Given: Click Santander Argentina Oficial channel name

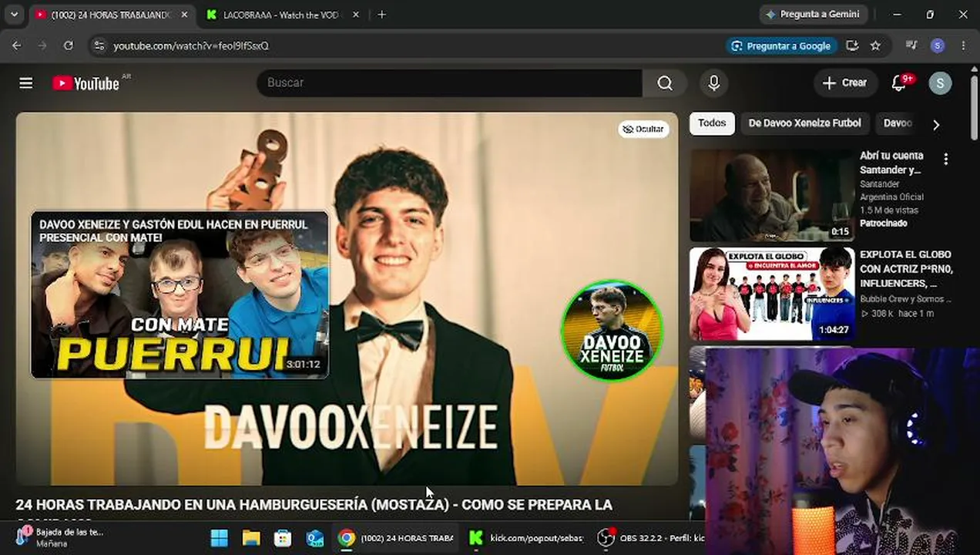Looking at the screenshot, I should click(x=891, y=190).
